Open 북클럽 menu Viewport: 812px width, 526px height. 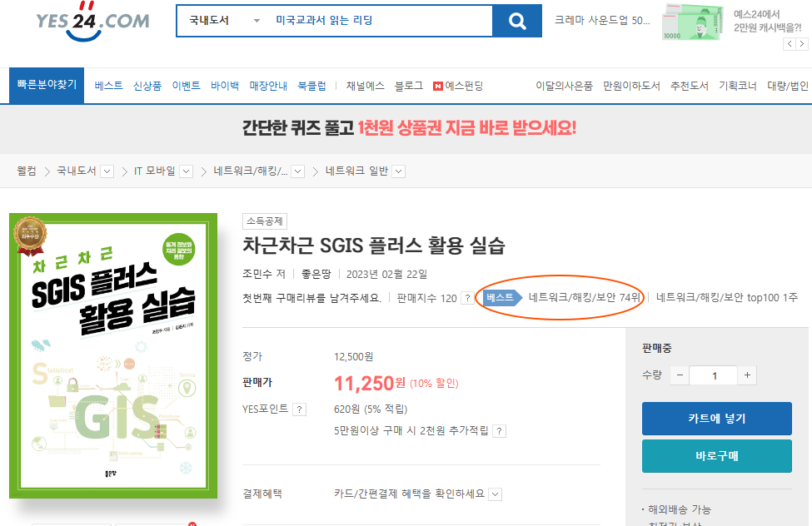[x=311, y=86]
